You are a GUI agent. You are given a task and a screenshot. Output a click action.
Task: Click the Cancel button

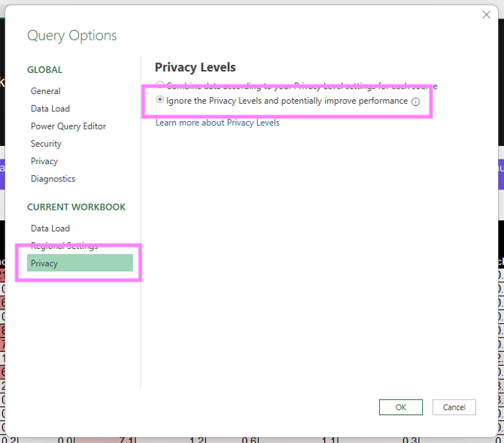[454, 407]
